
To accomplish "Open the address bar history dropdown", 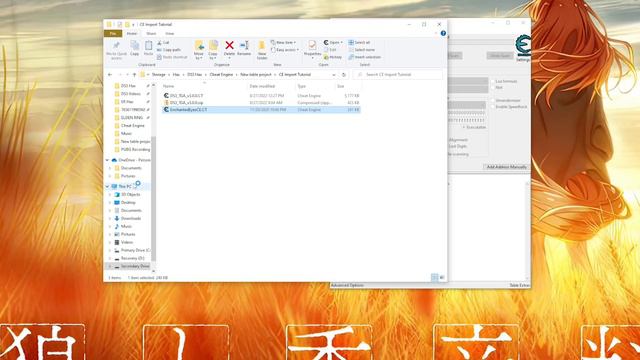I will 334,75.
